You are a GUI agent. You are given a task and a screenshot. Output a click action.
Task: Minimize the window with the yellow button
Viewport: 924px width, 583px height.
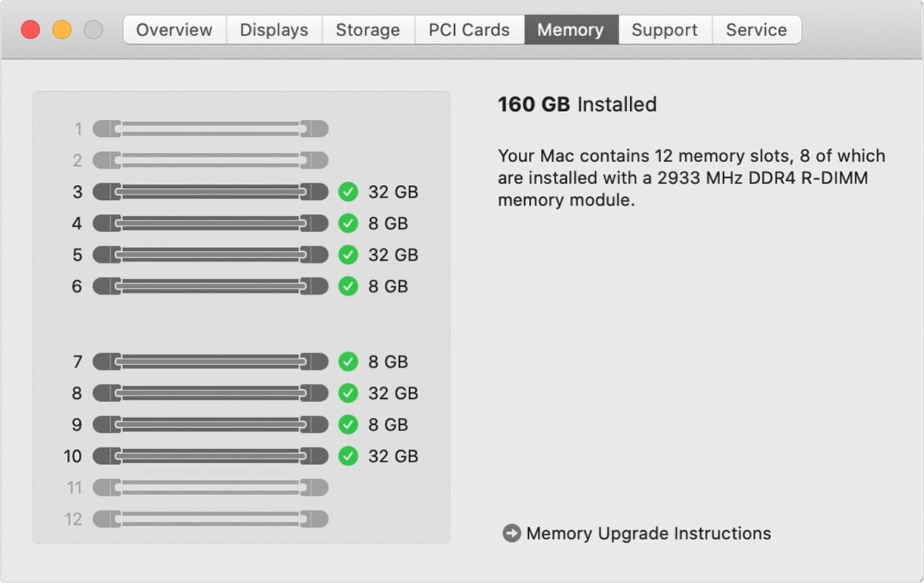(62, 30)
